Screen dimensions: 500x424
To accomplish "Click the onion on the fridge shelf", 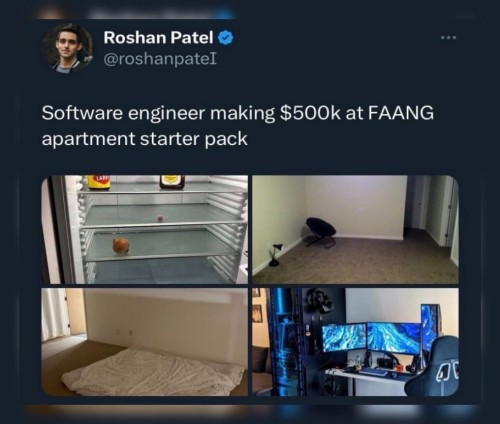I will pos(121,246).
